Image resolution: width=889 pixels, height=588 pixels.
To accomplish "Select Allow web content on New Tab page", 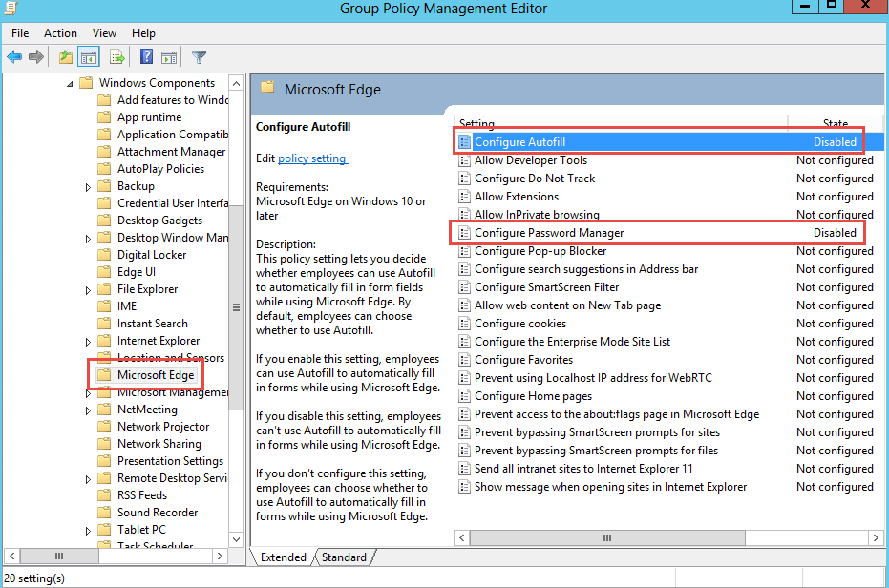I will 669,305.
